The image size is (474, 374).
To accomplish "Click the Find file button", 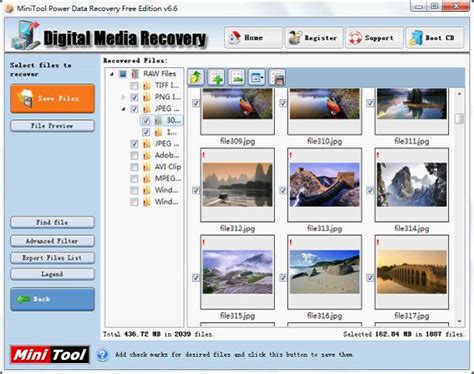I will [x=52, y=222].
